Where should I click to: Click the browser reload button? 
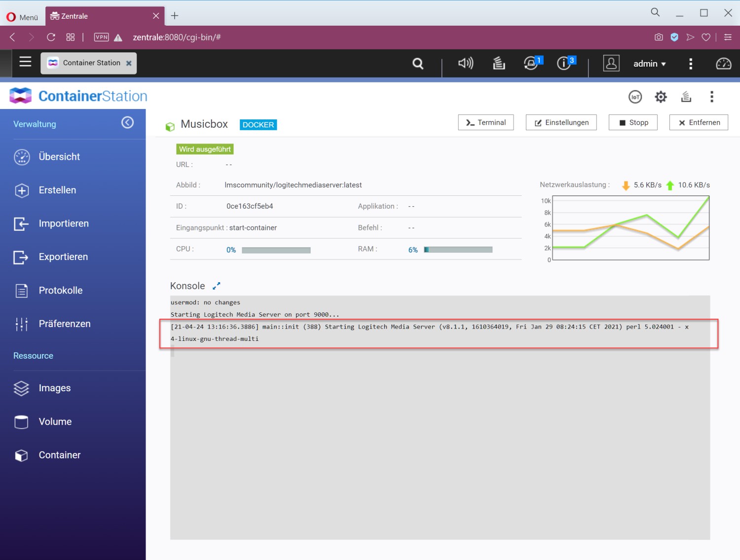pyautogui.click(x=51, y=37)
